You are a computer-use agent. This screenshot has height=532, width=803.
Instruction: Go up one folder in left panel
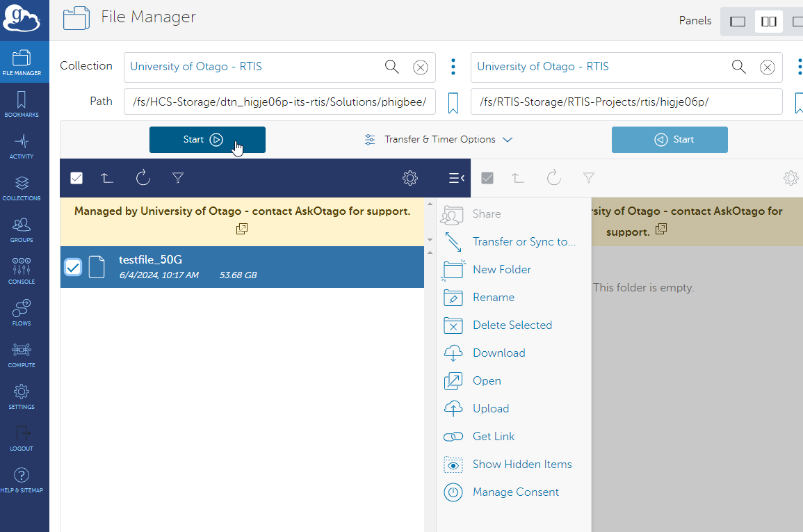coord(107,179)
